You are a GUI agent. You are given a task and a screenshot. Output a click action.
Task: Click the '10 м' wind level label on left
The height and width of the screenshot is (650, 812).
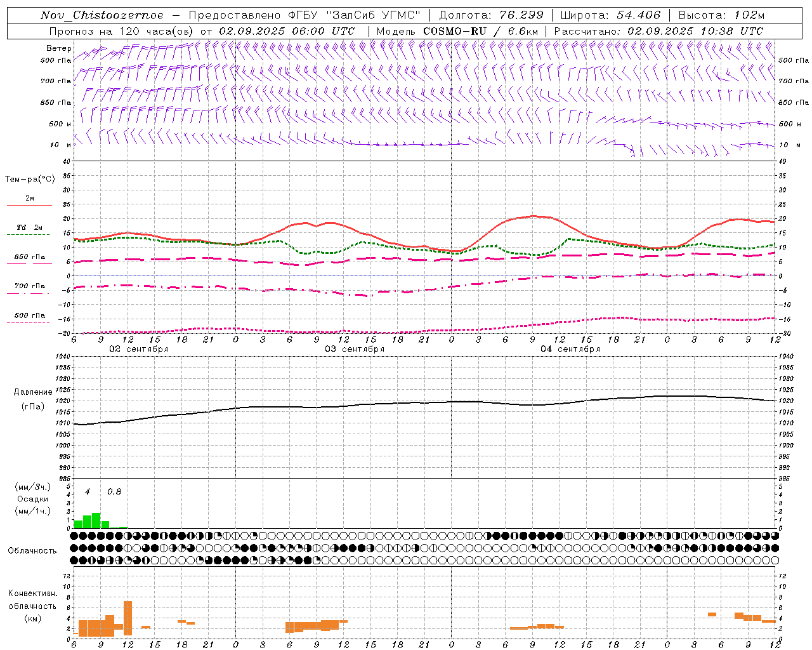coord(61,145)
